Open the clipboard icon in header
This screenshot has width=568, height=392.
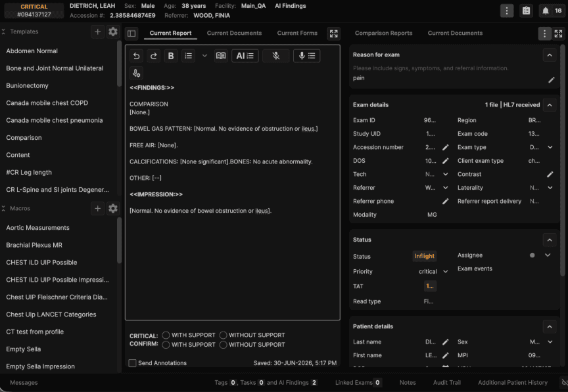[527, 11]
